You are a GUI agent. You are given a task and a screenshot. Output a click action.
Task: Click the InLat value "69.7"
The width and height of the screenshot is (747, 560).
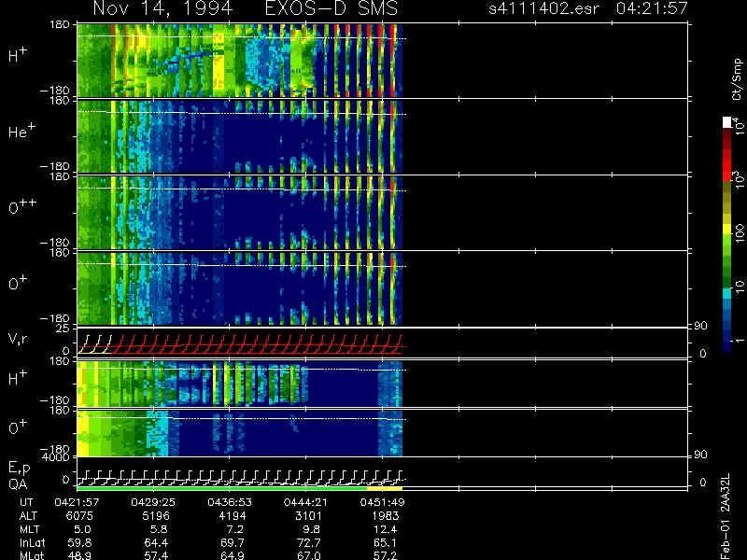[233, 542]
